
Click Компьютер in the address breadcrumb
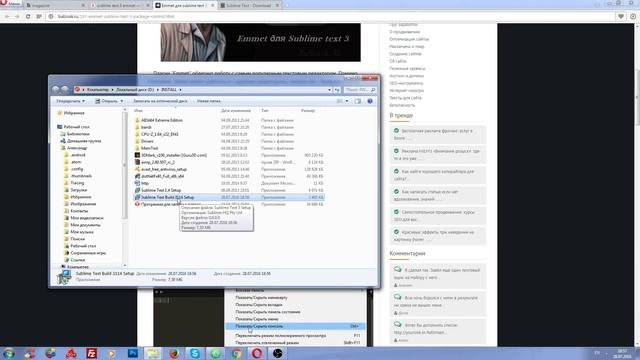click(x=98, y=89)
